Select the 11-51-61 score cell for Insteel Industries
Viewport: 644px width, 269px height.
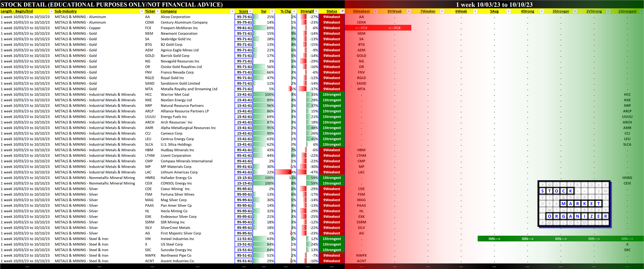(244, 239)
